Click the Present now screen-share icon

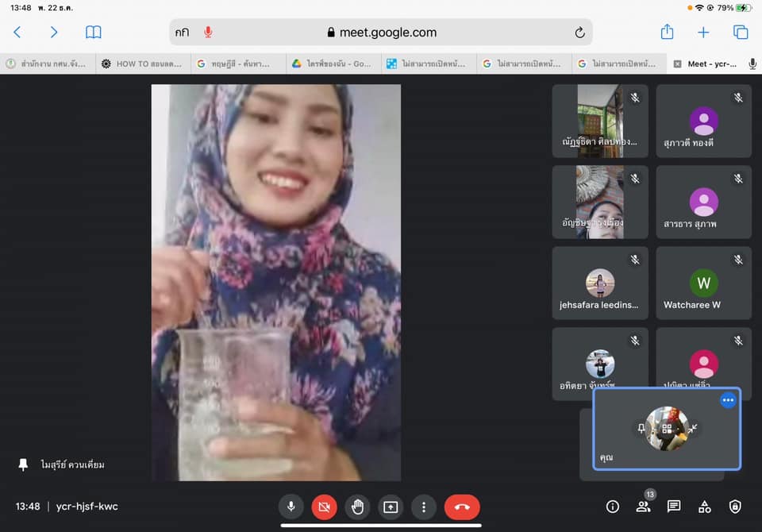pyautogui.click(x=390, y=507)
